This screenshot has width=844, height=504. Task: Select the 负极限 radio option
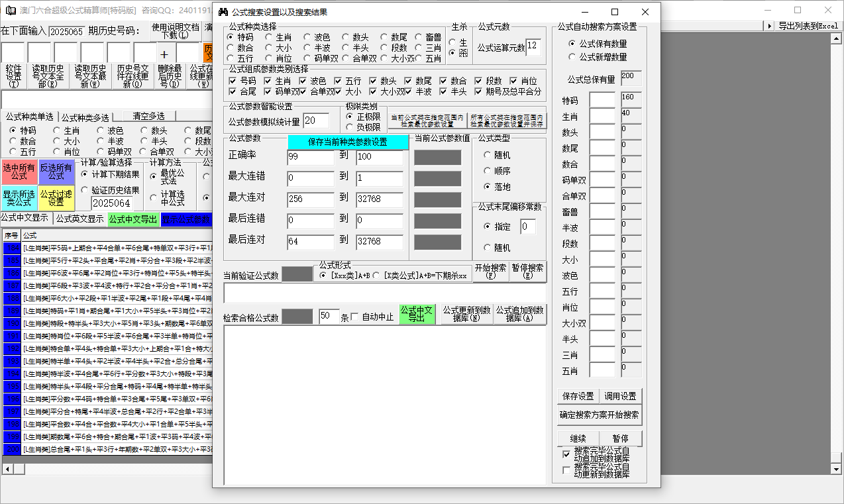pos(350,127)
